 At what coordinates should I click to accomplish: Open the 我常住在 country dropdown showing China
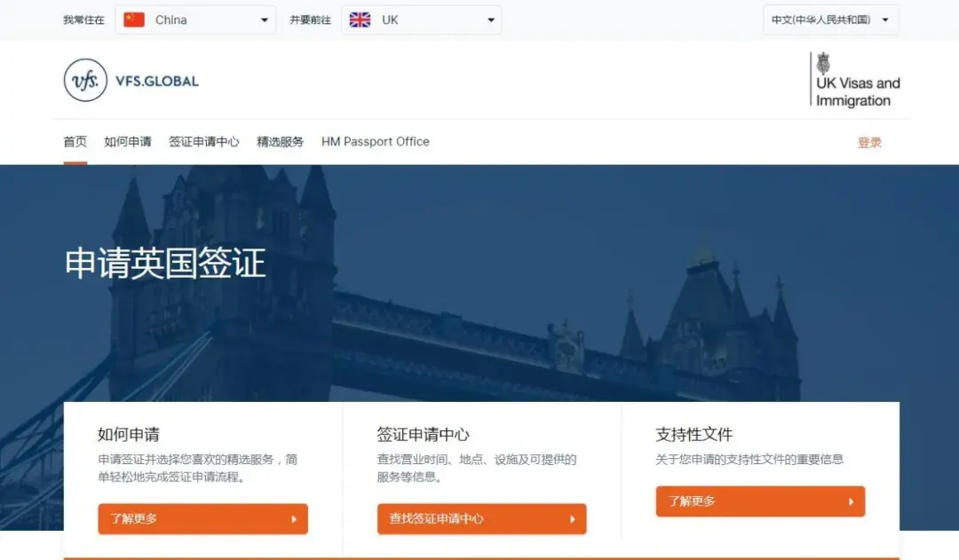195,19
